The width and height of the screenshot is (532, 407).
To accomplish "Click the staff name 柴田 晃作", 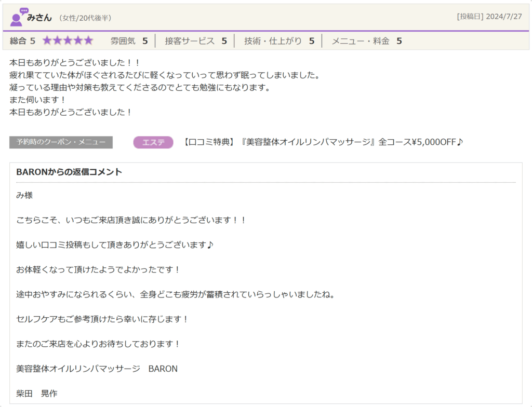I will click(x=37, y=394).
